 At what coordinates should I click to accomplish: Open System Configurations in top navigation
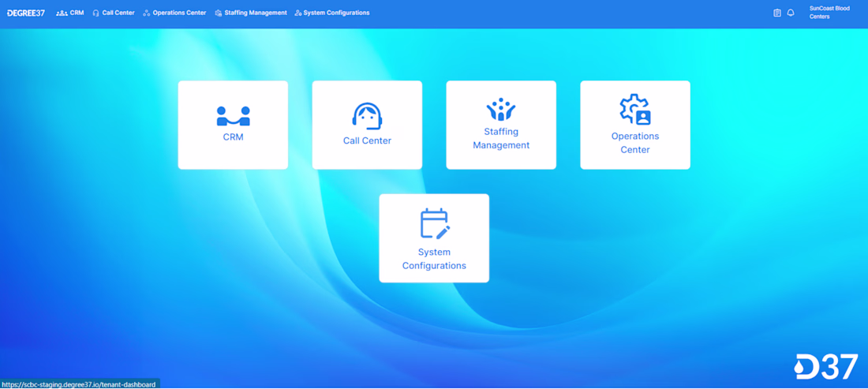coord(332,13)
